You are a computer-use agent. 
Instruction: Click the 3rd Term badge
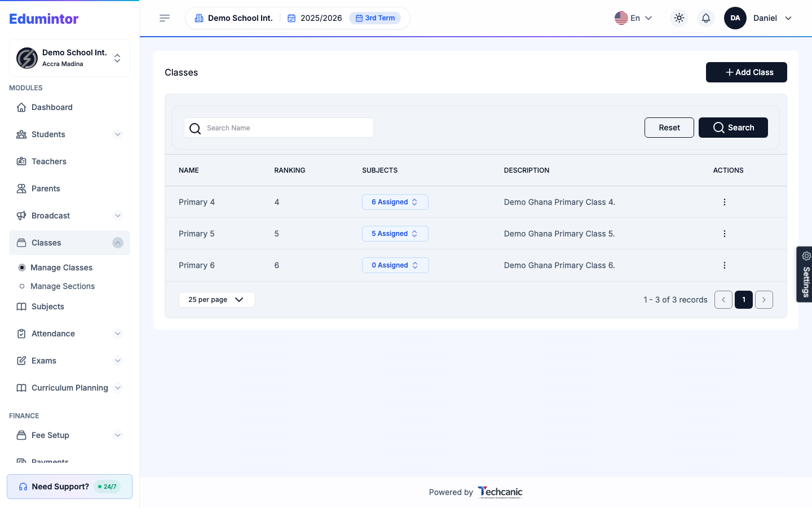pos(375,18)
